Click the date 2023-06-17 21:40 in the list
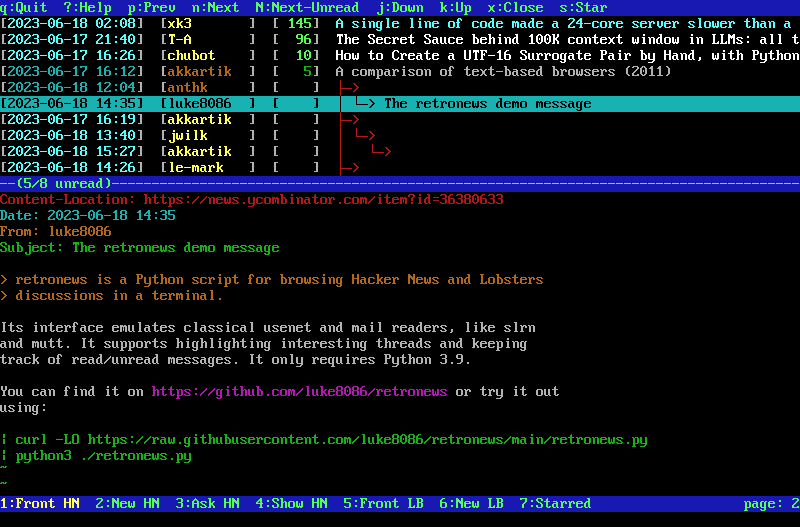The image size is (800, 527). [72, 39]
